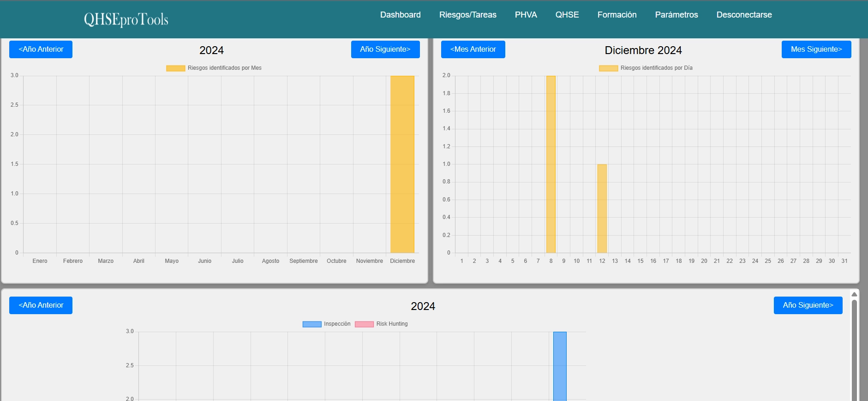Click Desconectarse to log out

744,15
